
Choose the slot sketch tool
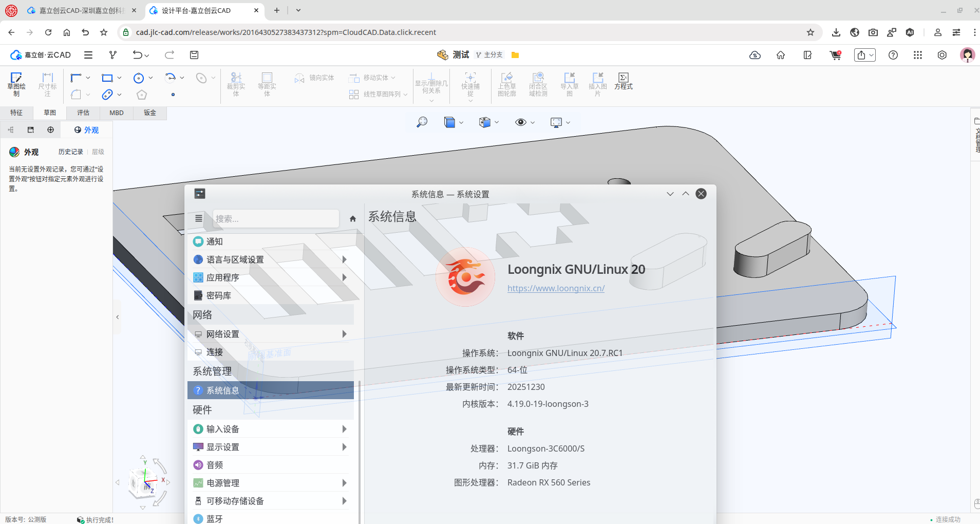[x=107, y=95]
